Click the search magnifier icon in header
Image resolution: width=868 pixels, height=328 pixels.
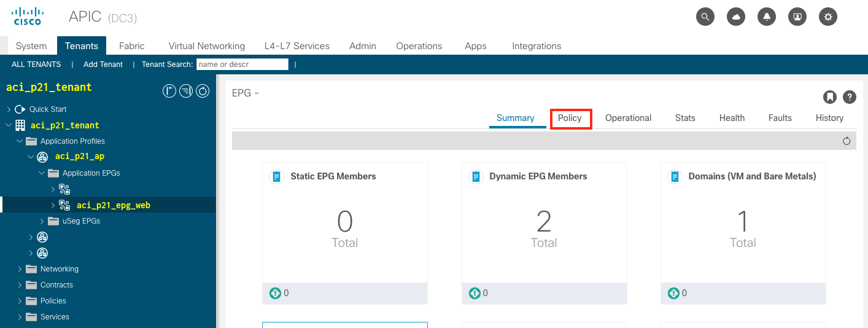pos(705,17)
